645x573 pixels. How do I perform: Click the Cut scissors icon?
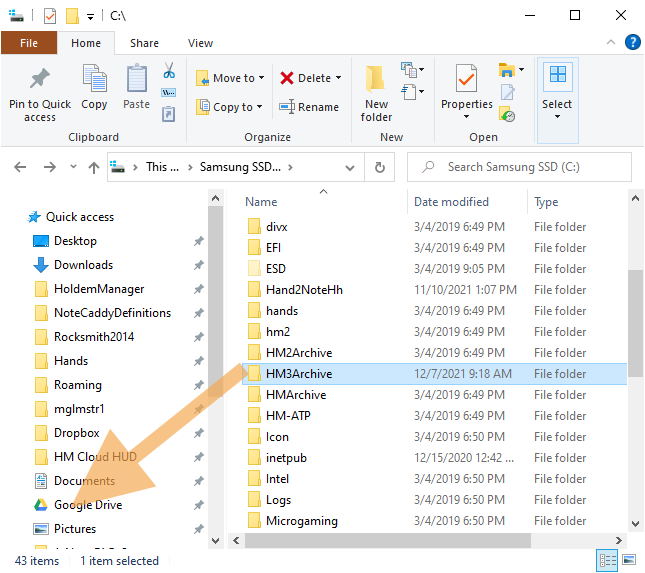pos(169,70)
